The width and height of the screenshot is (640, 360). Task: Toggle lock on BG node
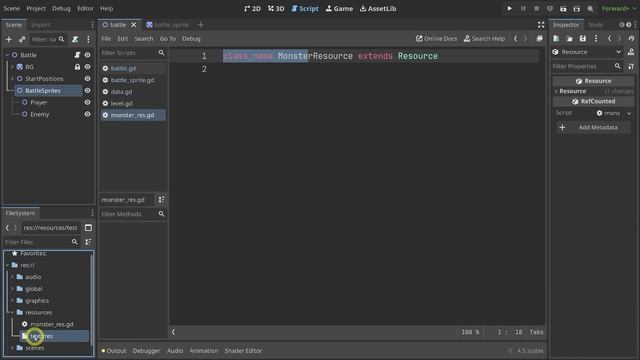coord(77,67)
